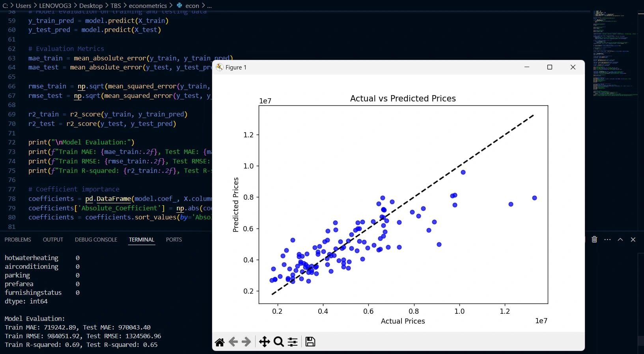The image size is (644, 354).
Task: Kill terminal with the trash icon
Action: click(594, 240)
